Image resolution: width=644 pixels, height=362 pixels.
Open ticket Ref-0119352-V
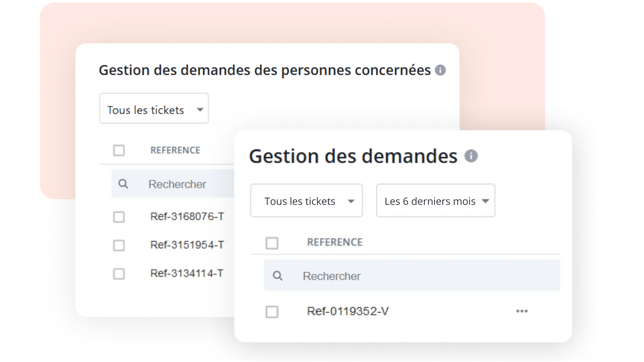347,311
